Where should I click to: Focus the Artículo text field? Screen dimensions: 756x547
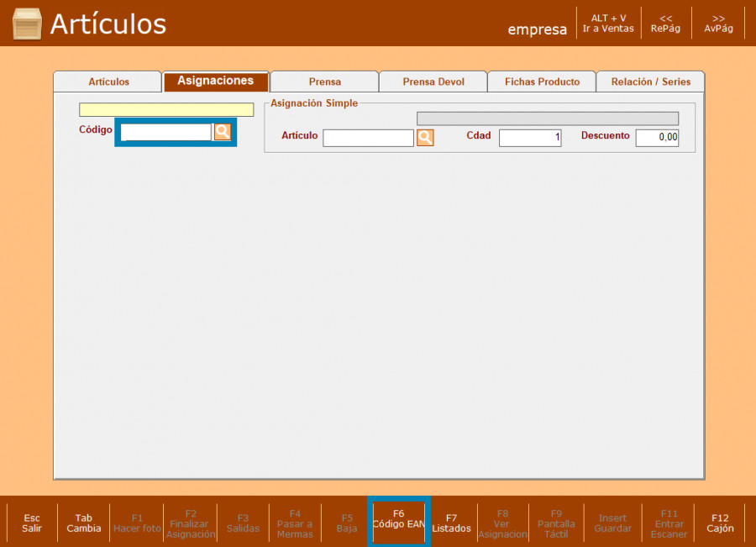tap(368, 138)
